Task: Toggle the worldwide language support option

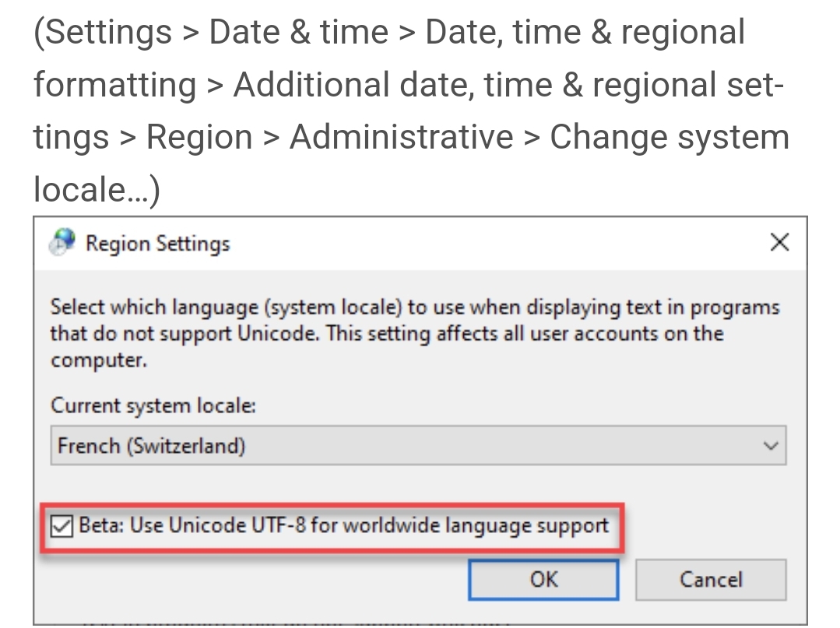Action: 62,525
